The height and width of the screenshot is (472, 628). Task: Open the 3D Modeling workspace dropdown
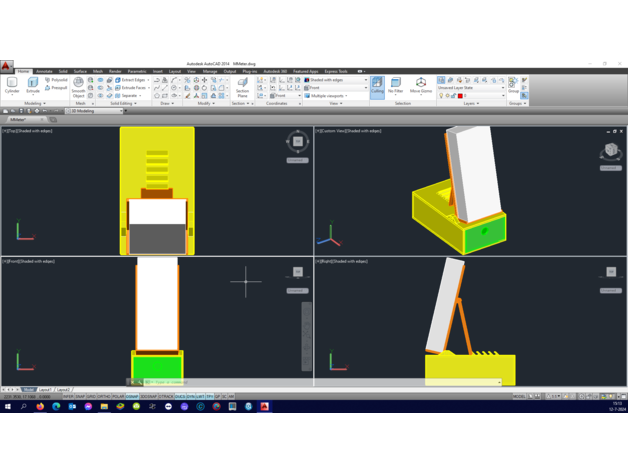tap(95, 111)
